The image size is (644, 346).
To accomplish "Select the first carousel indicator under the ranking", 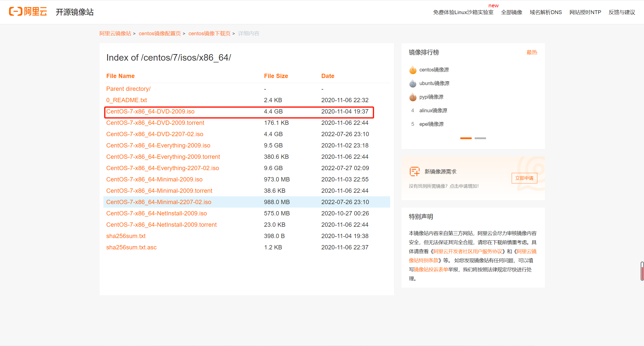I will [466, 138].
